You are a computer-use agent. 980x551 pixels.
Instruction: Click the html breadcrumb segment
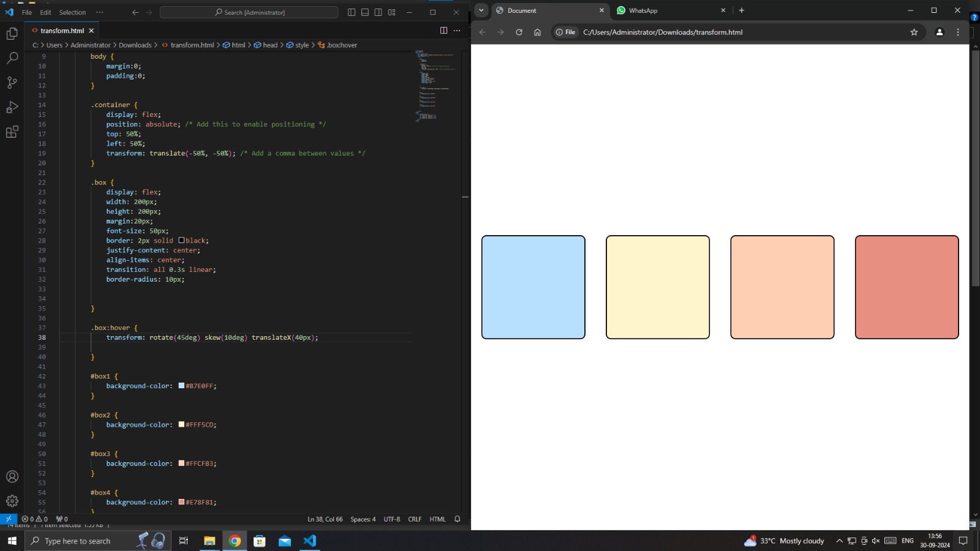(234, 45)
